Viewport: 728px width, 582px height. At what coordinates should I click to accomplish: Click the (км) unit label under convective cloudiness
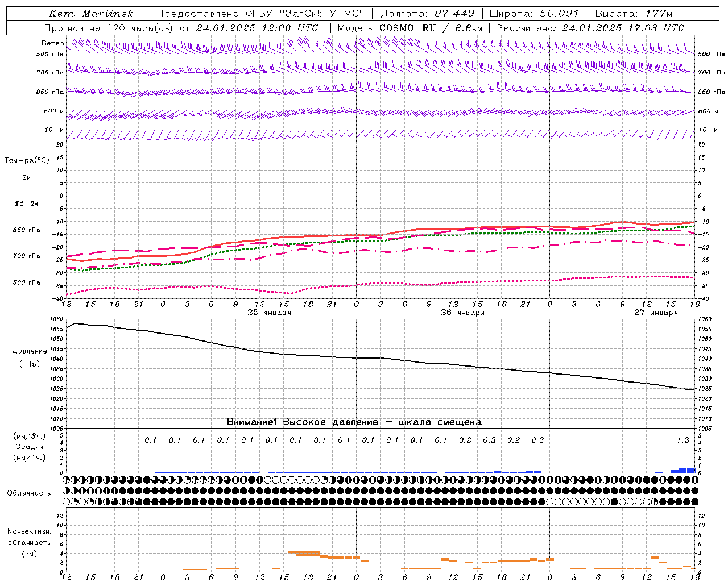pyautogui.click(x=29, y=553)
